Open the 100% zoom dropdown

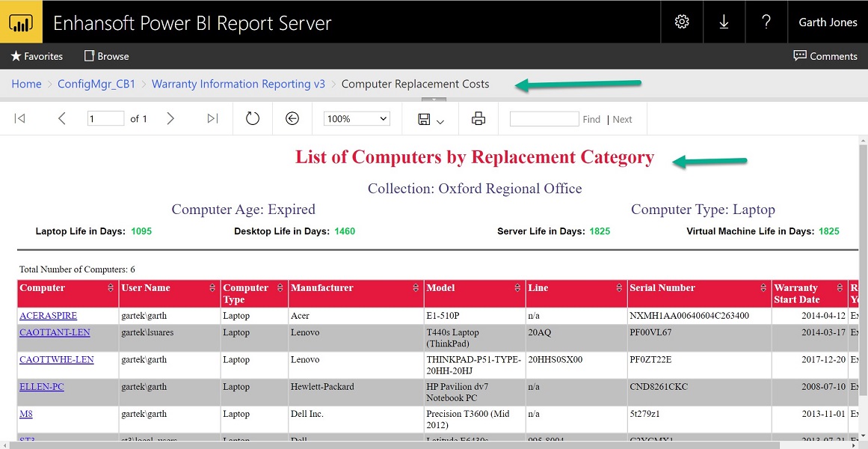click(x=357, y=119)
